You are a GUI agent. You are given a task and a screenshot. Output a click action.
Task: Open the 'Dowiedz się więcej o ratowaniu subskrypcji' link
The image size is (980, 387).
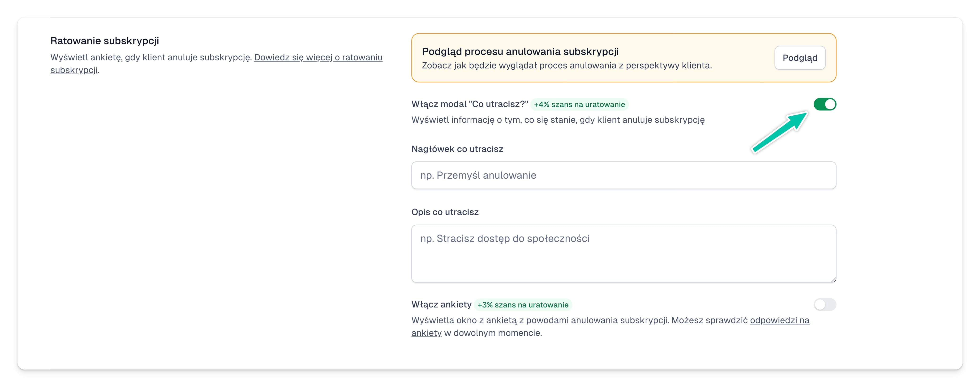pos(319,57)
